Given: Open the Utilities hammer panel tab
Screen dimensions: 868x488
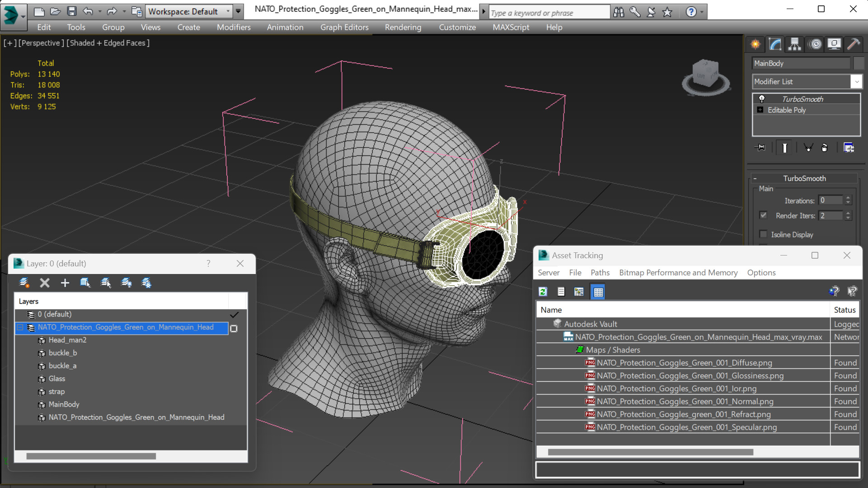Looking at the screenshot, I should tap(853, 44).
